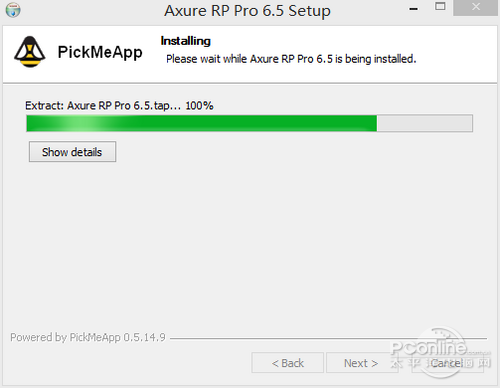500x388 pixels.
Task: Click the Extract status label text
Action: point(103,106)
